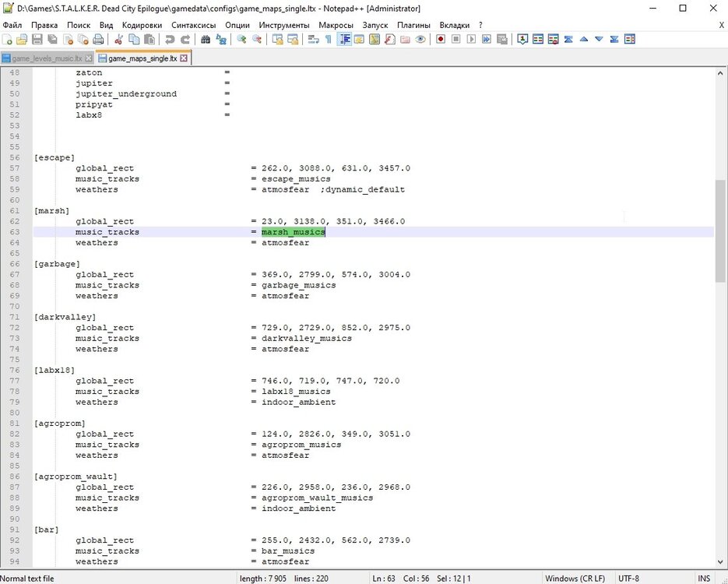Click the Zoom in magnifier icon
728x584 pixels.
pyautogui.click(x=242, y=39)
